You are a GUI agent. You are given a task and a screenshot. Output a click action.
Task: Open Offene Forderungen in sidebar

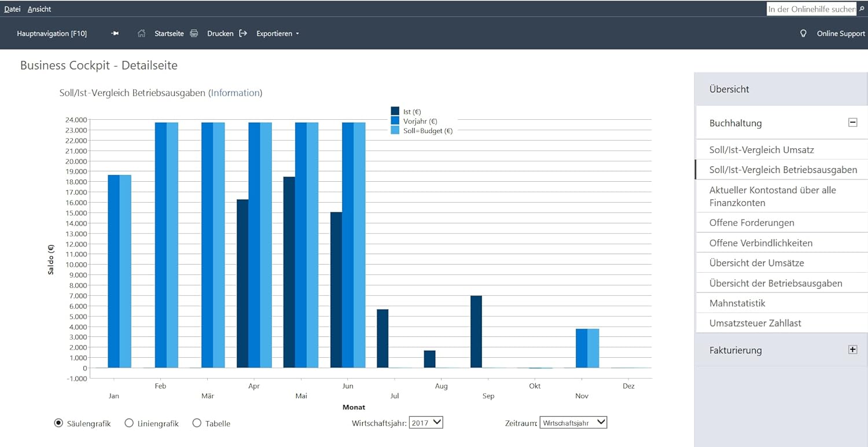pyautogui.click(x=752, y=223)
